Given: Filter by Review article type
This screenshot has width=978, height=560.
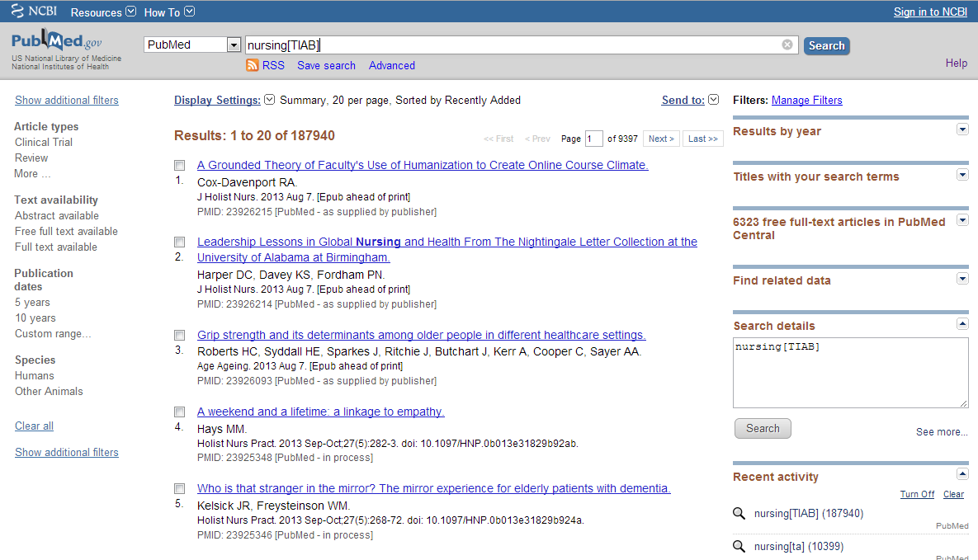Looking at the screenshot, I should (31, 158).
